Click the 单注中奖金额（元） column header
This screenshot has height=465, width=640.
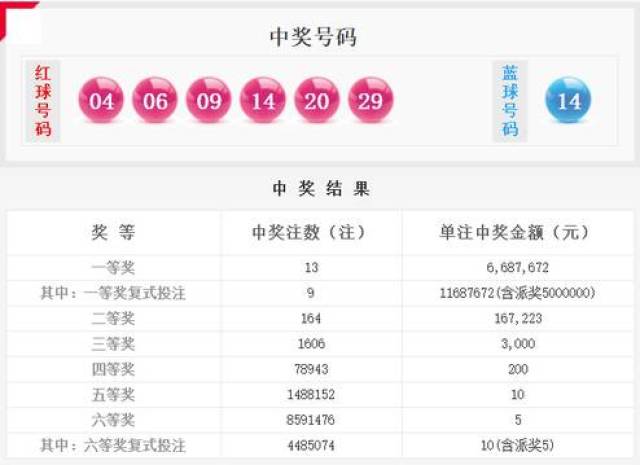tap(516, 232)
